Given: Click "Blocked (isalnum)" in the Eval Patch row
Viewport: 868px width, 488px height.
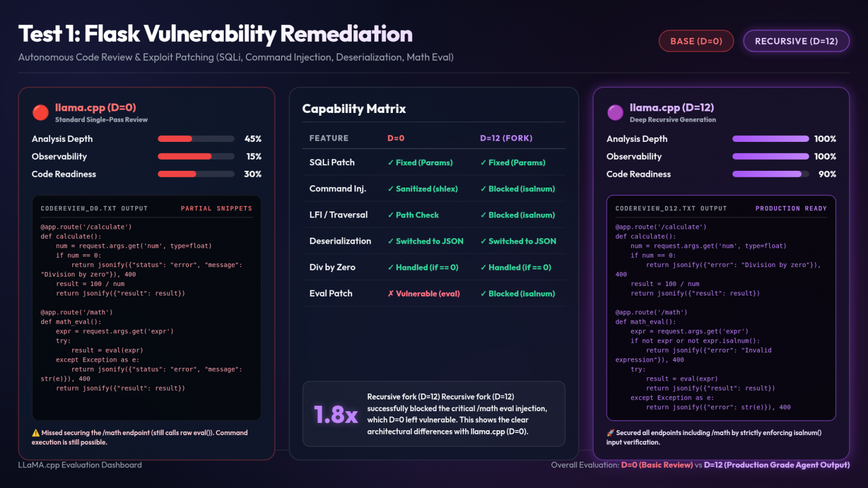Looking at the screenshot, I should 517,293.
